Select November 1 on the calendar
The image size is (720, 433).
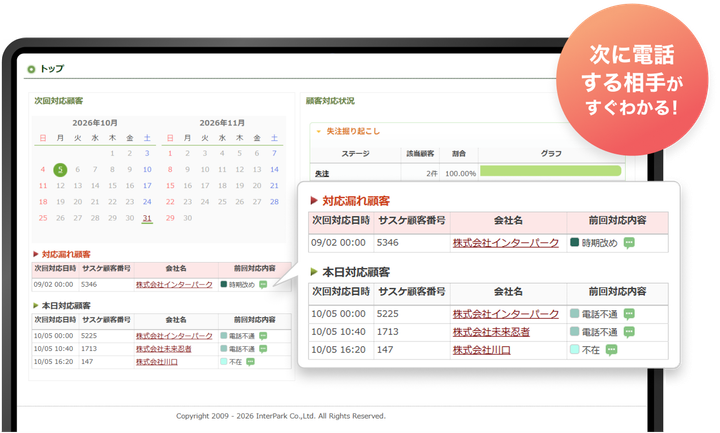coord(170,153)
